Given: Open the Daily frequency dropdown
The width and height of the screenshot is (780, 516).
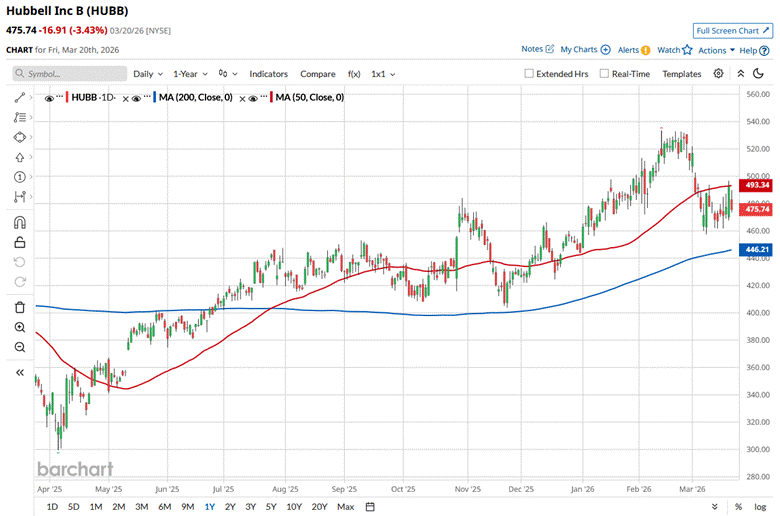Looking at the screenshot, I should [x=147, y=74].
